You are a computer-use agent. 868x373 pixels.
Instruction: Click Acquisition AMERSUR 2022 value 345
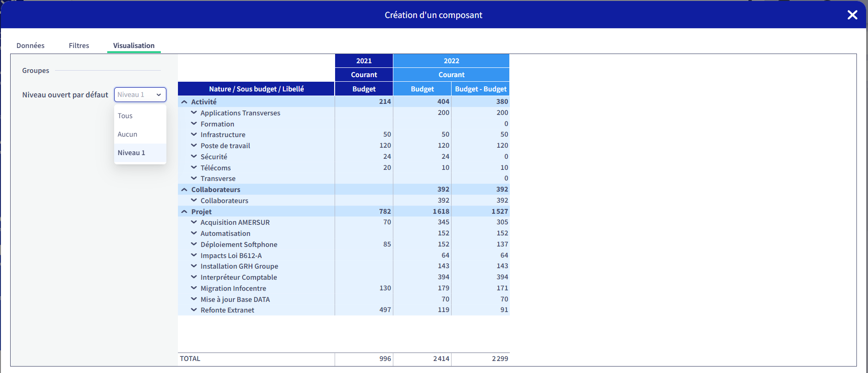(x=443, y=222)
